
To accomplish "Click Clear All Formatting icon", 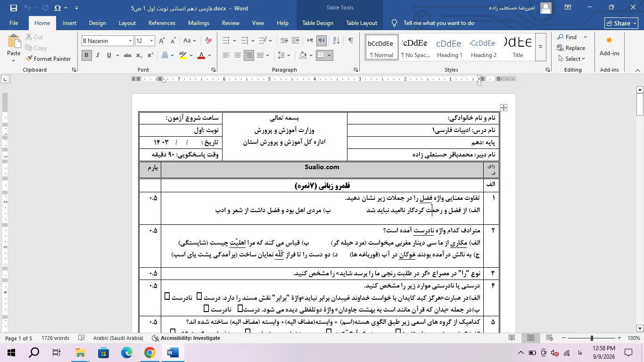I will click(x=208, y=41).
